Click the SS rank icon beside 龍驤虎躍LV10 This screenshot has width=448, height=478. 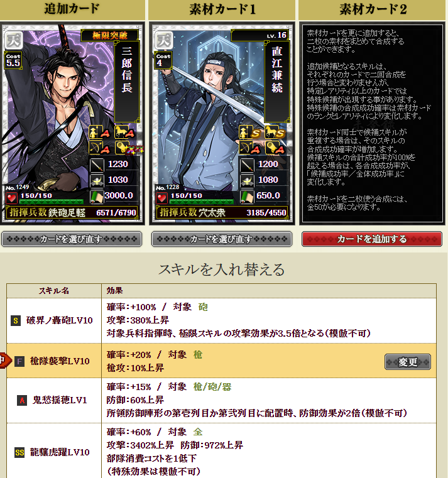pos(19,452)
